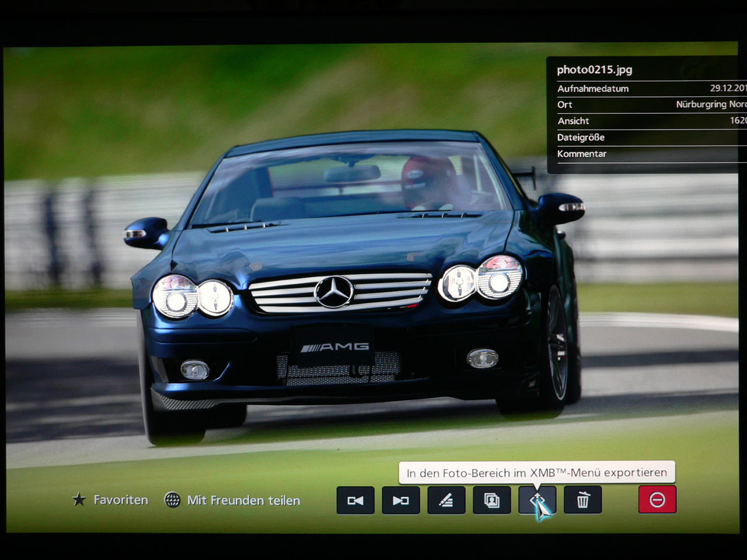Delete photo with the trash icon

(x=583, y=500)
